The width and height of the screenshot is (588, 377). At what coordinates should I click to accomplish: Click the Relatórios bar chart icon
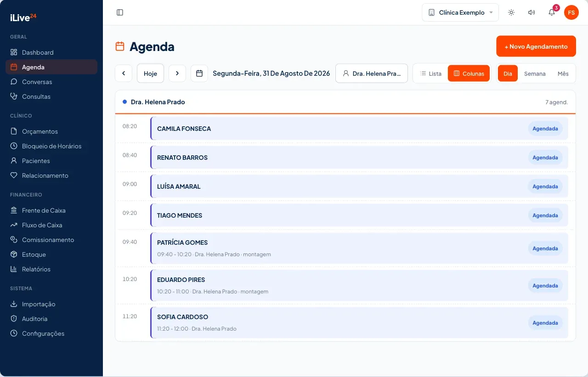tap(14, 269)
